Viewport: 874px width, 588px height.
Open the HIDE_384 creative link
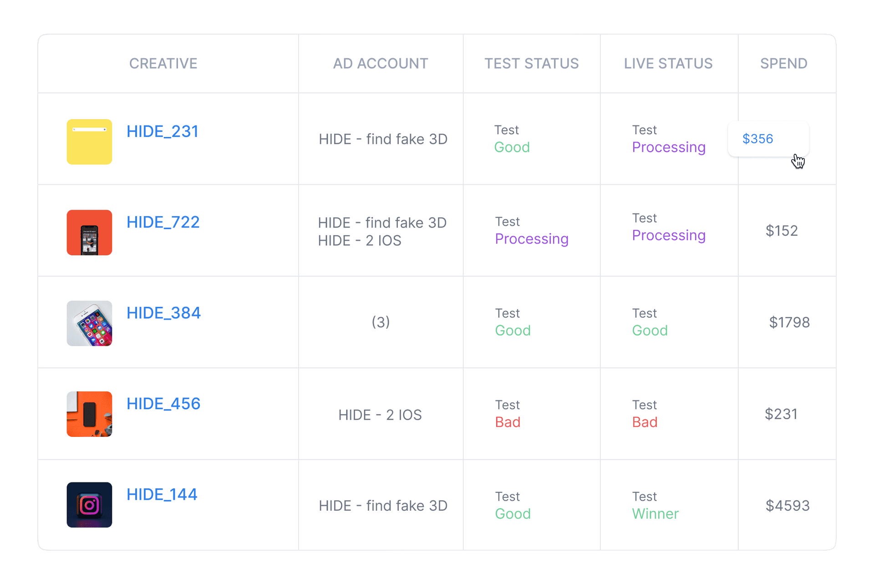(163, 313)
